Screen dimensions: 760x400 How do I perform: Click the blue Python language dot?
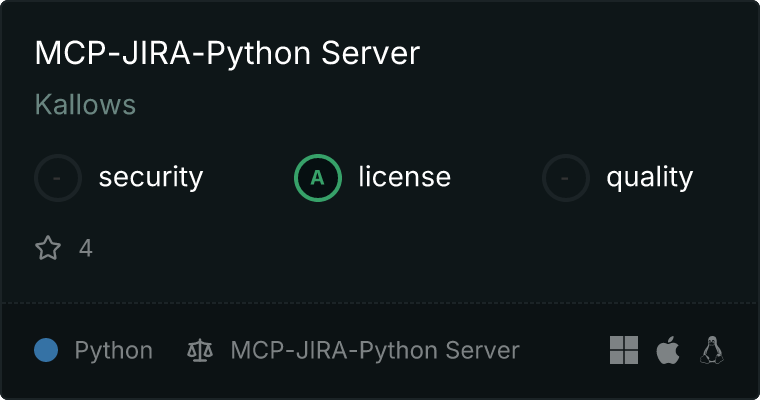click(46, 350)
